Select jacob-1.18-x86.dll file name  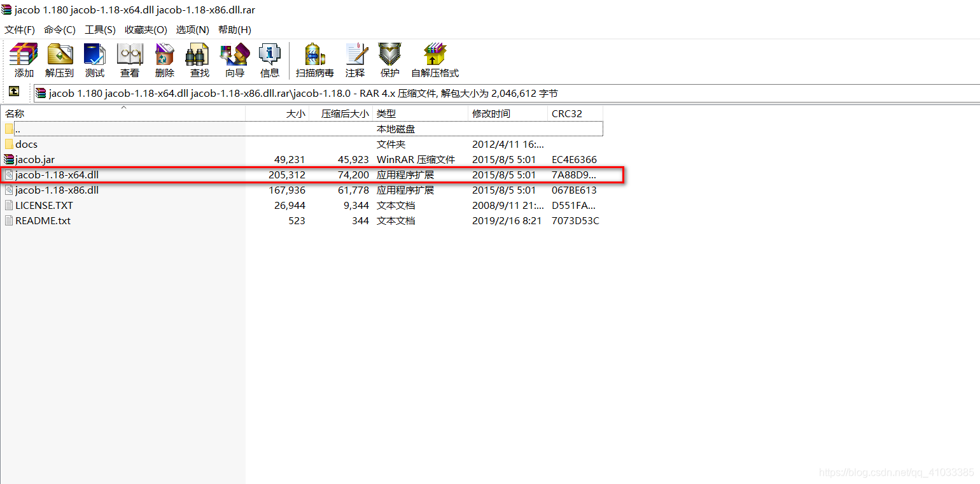tap(57, 190)
